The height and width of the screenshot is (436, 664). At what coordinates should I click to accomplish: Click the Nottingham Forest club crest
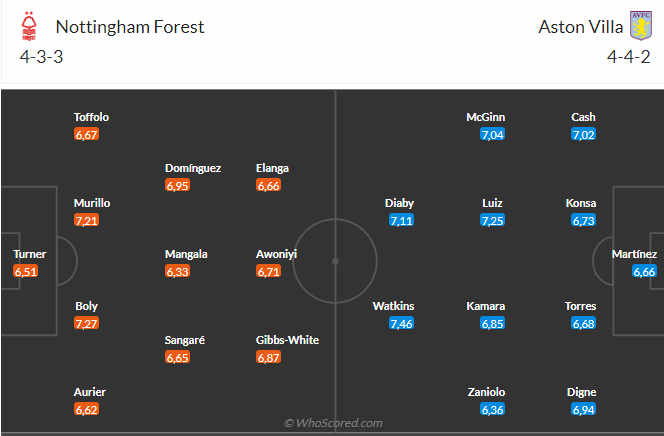tap(29, 26)
